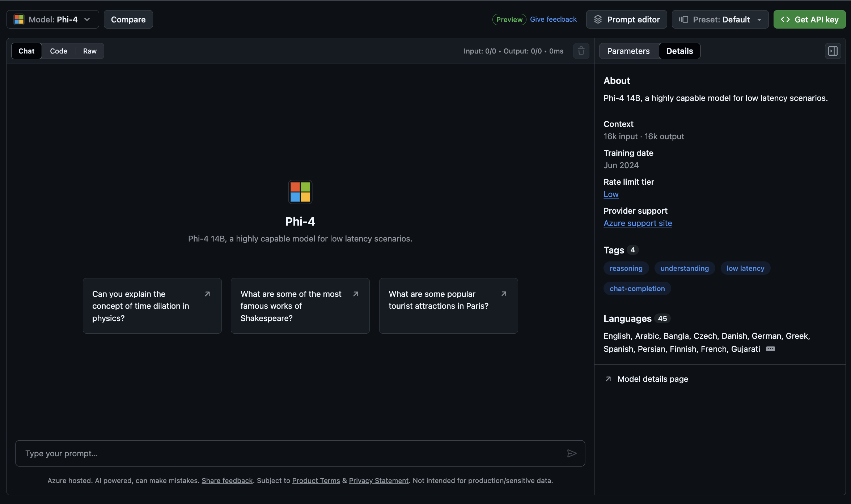Open the Model details page link
The height and width of the screenshot is (504, 851).
(653, 379)
